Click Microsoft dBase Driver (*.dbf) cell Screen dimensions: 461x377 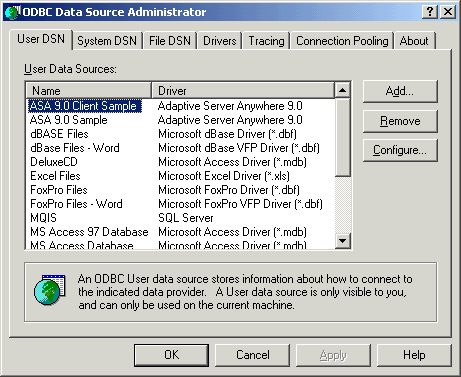coord(227,134)
